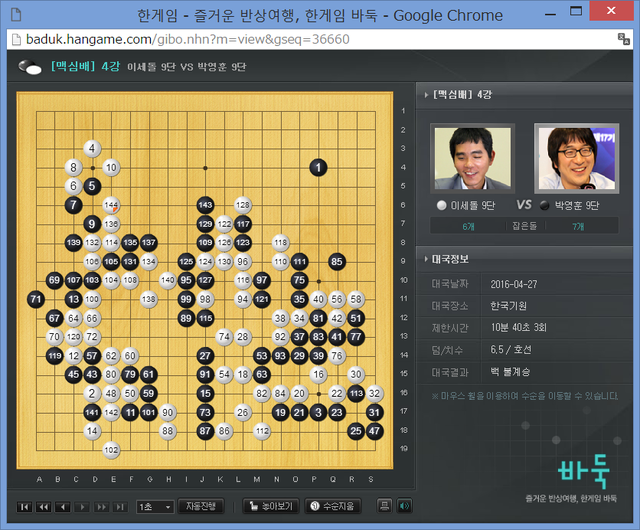The height and width of the screenshot is (530, 640).
Task: Start auto-play with 자동진행 button
Action: coord(201,506)
